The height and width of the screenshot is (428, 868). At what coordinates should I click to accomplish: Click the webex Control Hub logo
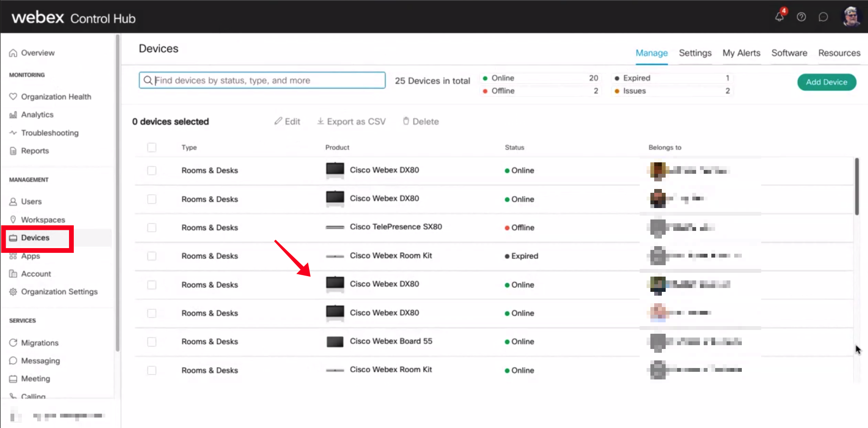click(x=74, y=18)
